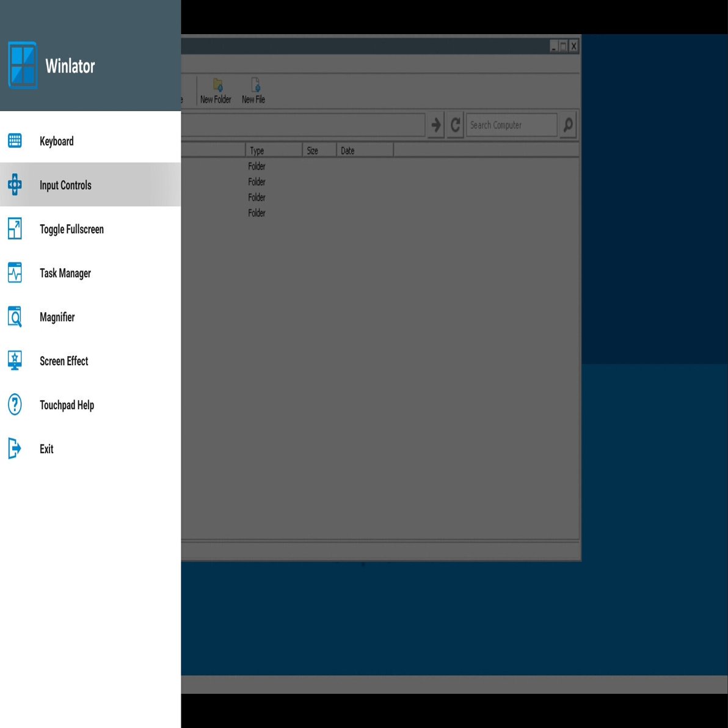Maximize the file manager window
This screenshot has width=728, height=728.
(x=564, y=46)
